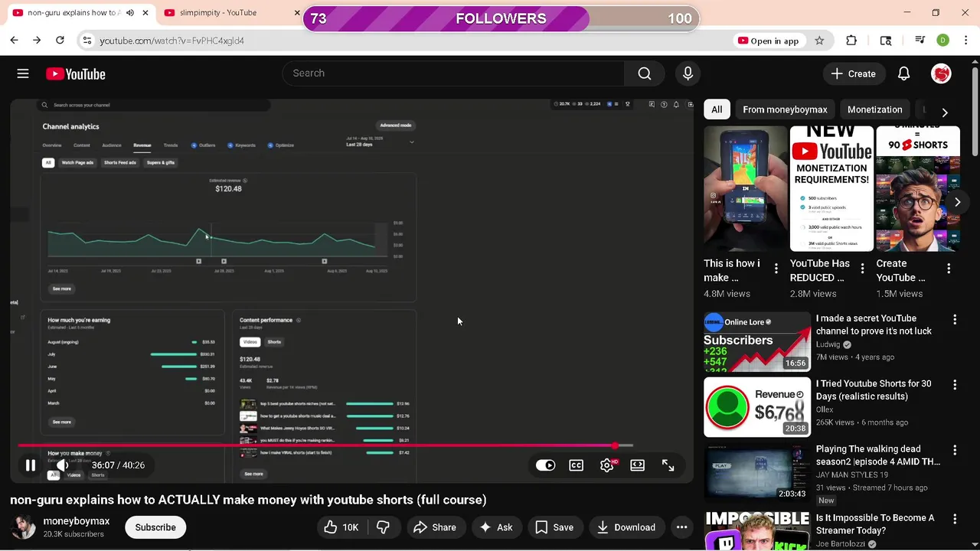Go forward in browser
Image resolution: width=980 pixels, height=551 pixels.
37,40
